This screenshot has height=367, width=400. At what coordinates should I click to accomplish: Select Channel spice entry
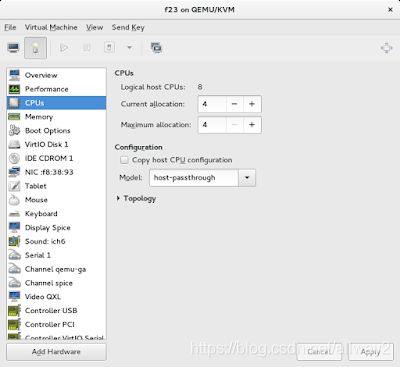(x=56, y=283)
